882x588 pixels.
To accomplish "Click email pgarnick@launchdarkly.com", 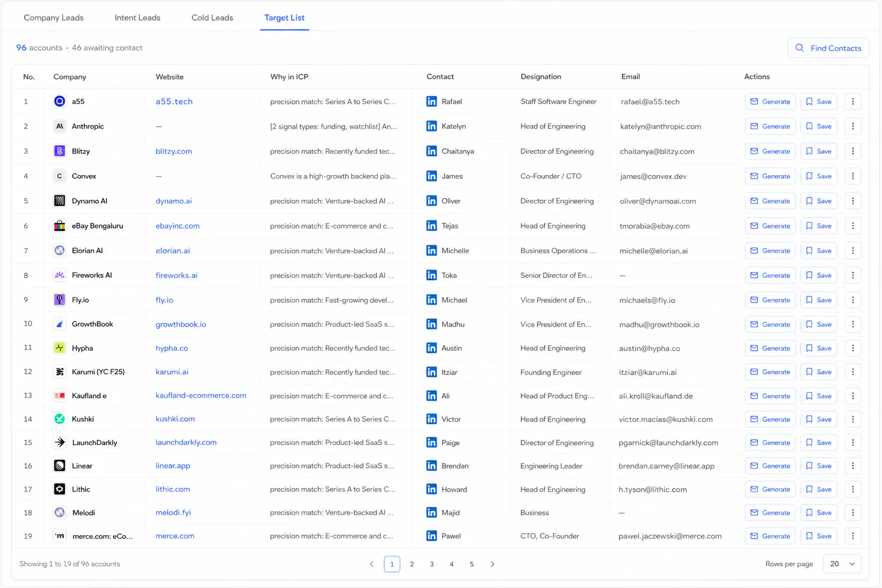I will coord(668,443).
